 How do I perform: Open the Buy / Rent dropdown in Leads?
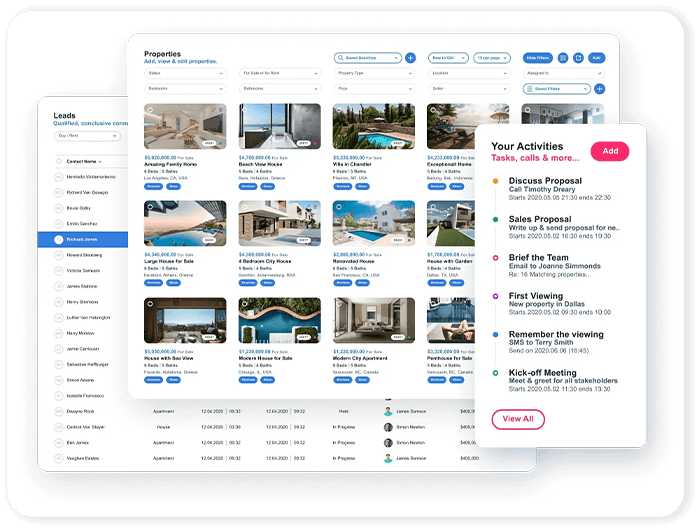click(x=87, y=136)
